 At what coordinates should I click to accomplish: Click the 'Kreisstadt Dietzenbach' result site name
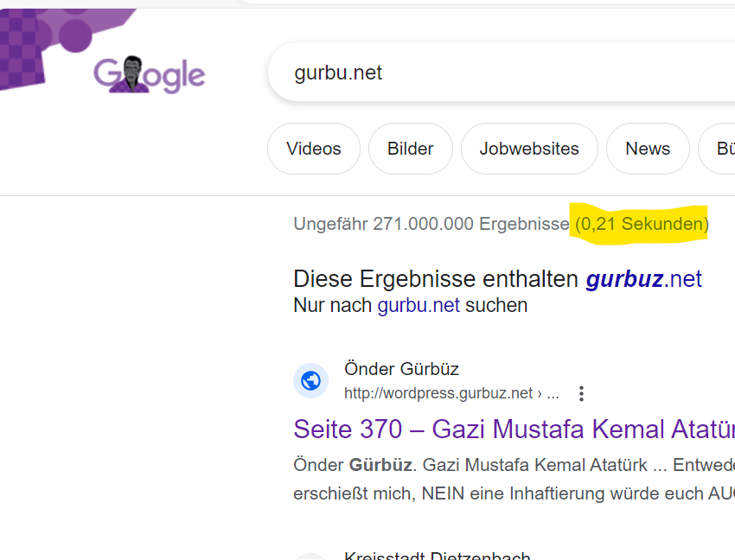point(437,556)
